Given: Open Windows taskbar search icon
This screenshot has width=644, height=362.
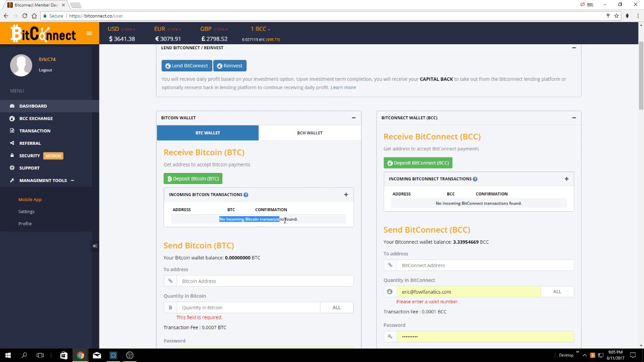Looking at the screenshot, I should coord(24,355).
